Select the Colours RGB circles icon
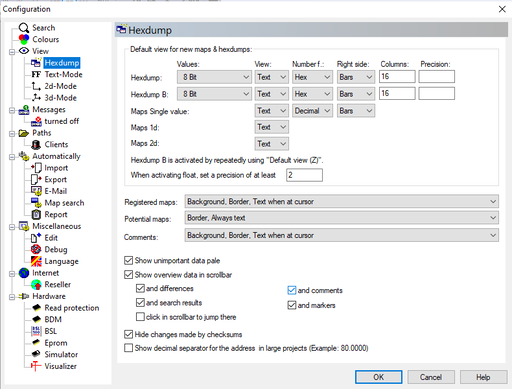Viewport: 512px width, 389px height. coord(24,39)
